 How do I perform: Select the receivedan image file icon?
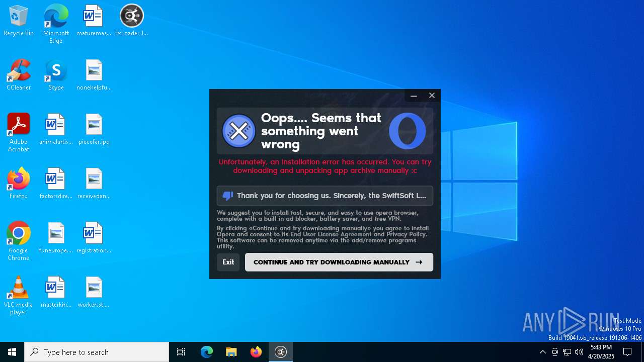94,184
